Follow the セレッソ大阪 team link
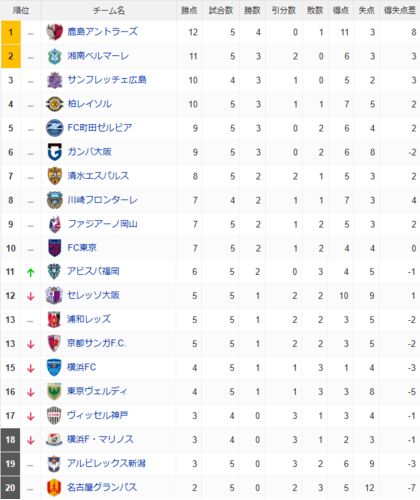420x500 pixels. click(x=93, y=295)
